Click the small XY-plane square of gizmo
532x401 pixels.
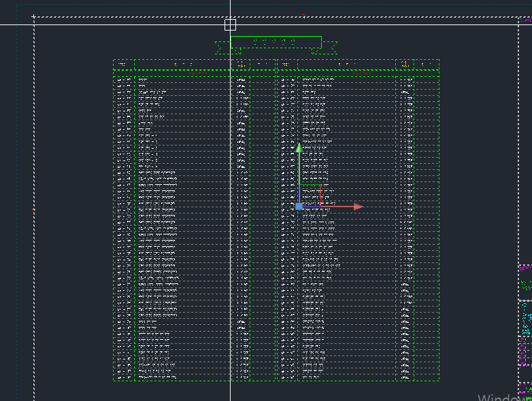point(310,196)
